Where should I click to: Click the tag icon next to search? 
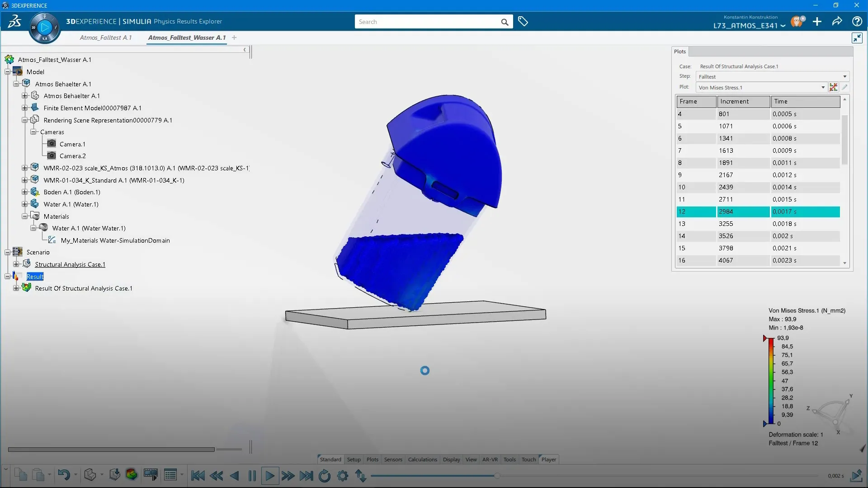tap(523, 22)
